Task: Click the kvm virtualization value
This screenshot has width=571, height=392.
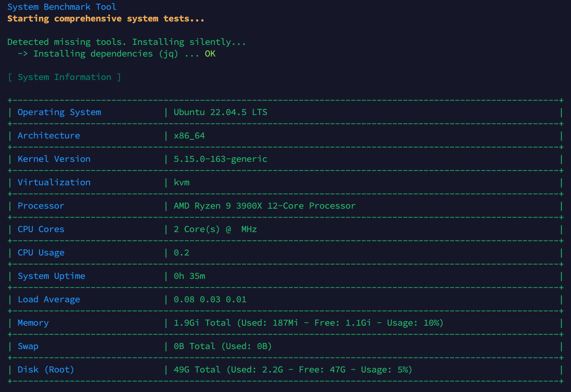Action: click(x=181, y=182)
